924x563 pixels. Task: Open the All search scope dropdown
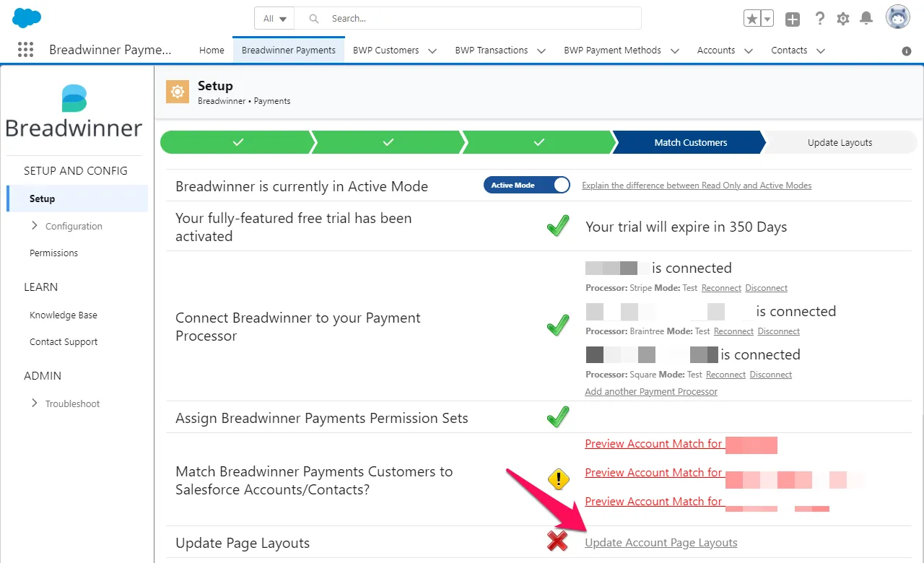click(x=275, y=19)
